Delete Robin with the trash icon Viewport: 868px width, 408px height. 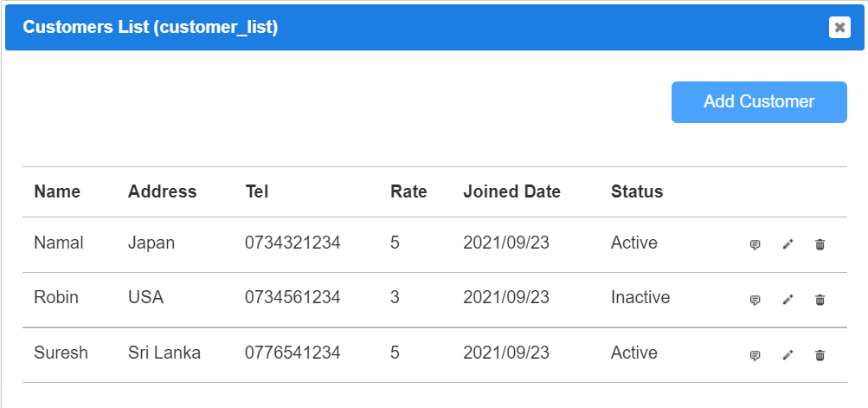[x=820, y=300]
